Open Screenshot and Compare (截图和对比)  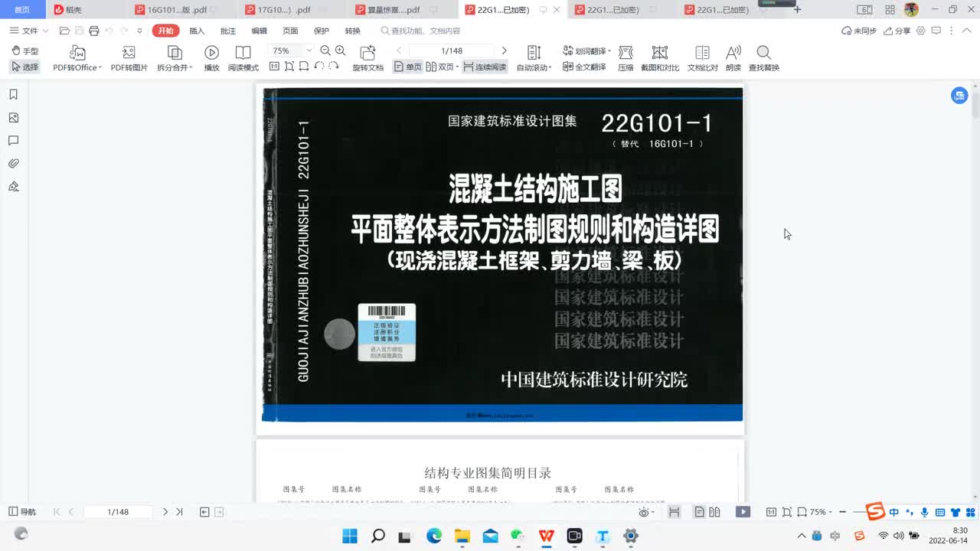pos(660,58)
